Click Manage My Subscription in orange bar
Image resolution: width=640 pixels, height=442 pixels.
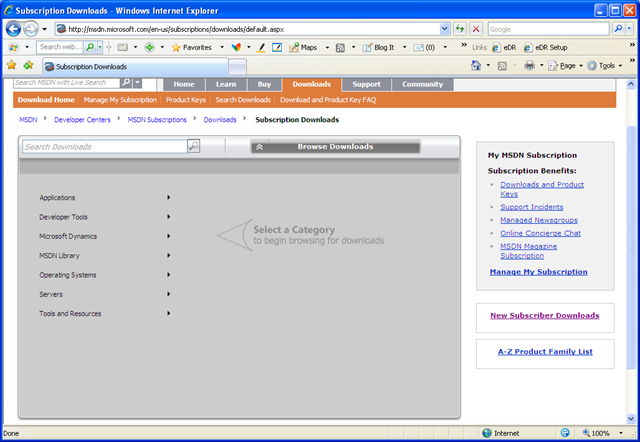120,100
